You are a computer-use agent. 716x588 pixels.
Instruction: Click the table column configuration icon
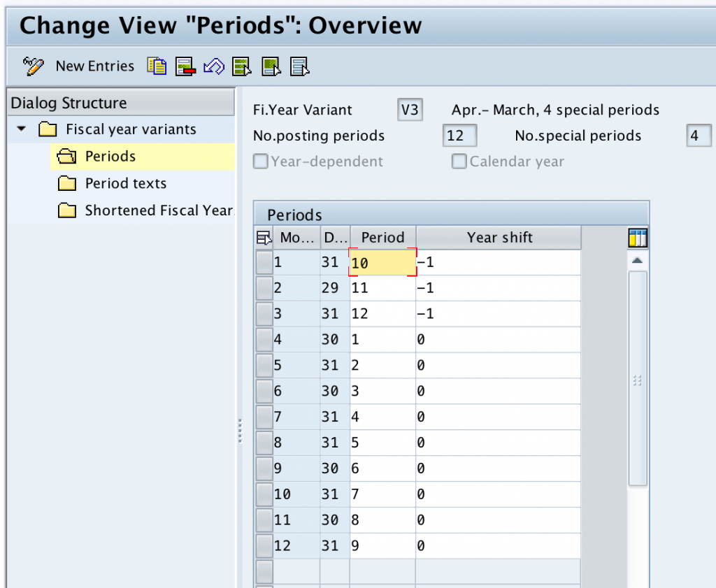(x=638, y=238)
